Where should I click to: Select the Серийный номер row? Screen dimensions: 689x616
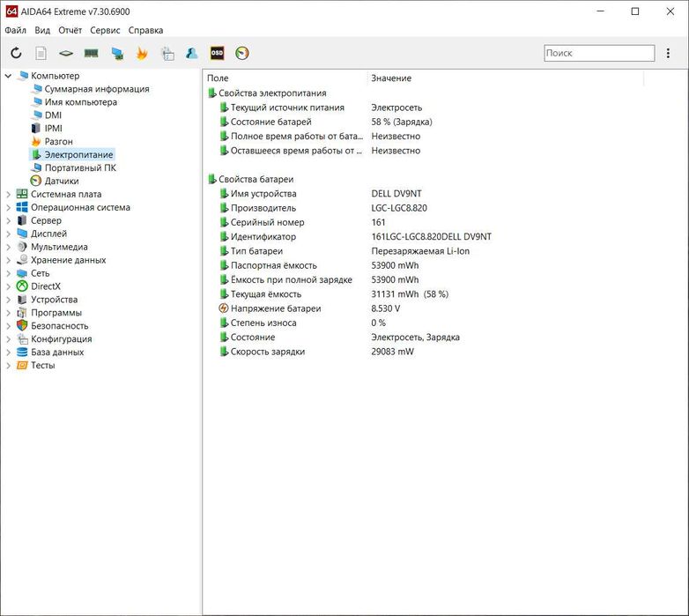pos(302,222)
